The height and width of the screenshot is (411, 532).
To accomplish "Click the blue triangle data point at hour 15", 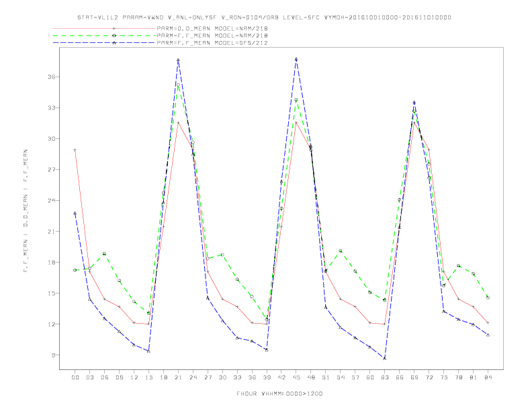I will (x=148, y=351).
